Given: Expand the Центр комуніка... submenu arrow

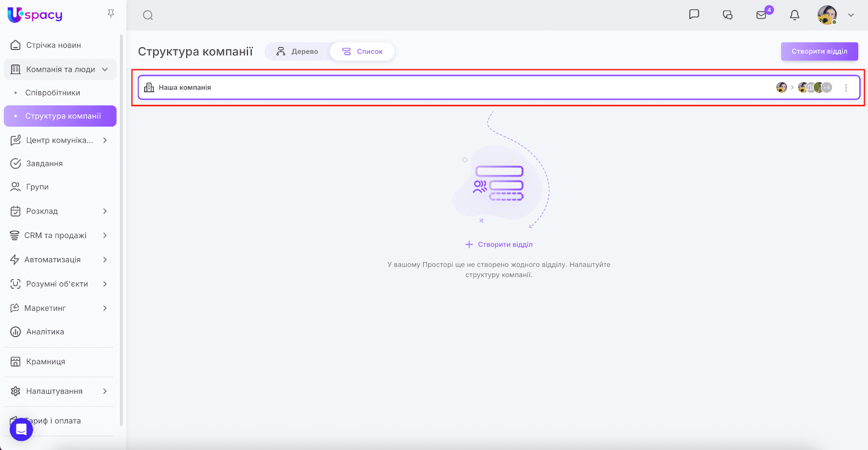Looking at the screenshot, I should tap(105, 140).
